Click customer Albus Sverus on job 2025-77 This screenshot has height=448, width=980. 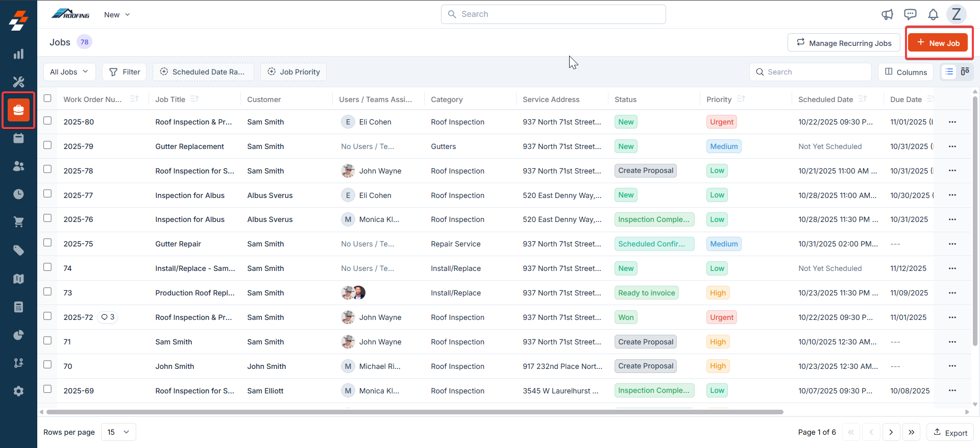click(270, 195)
